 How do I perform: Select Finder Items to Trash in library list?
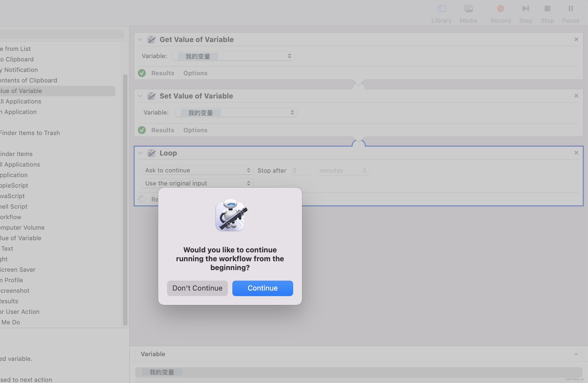click(x=30, y=133)
